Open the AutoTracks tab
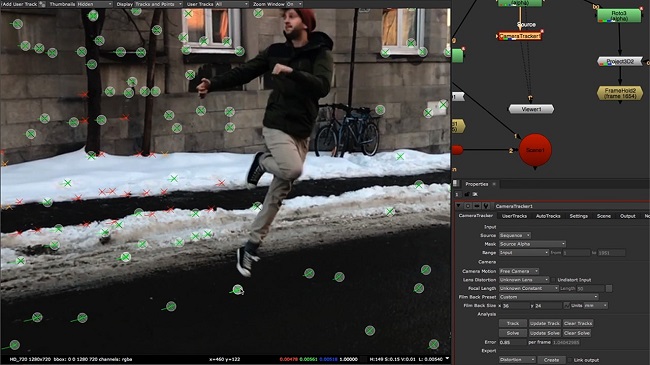Screen dimensions: 650x365 (x=548, y=216)
